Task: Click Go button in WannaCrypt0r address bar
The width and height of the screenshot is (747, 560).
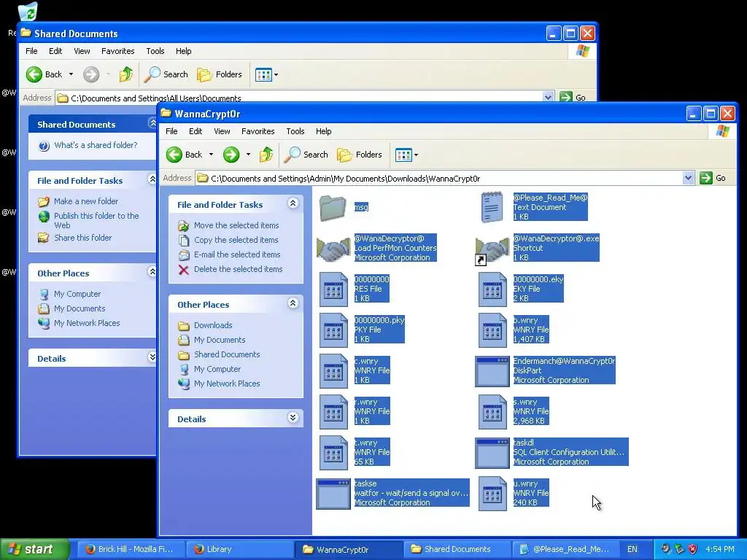Action: [713, 178]
